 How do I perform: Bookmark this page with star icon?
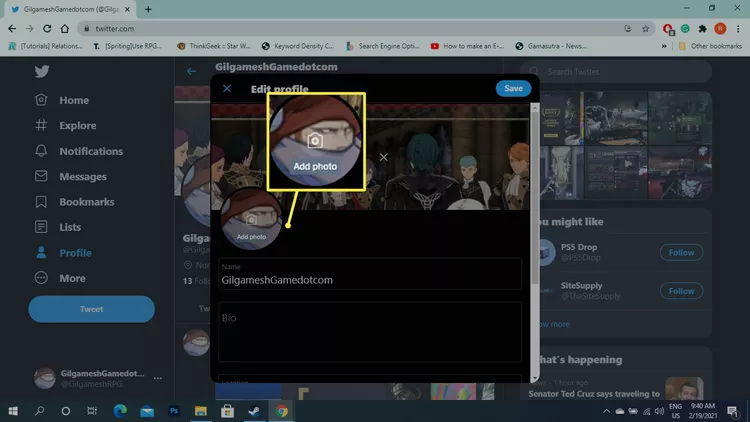(x=645, y=29)
